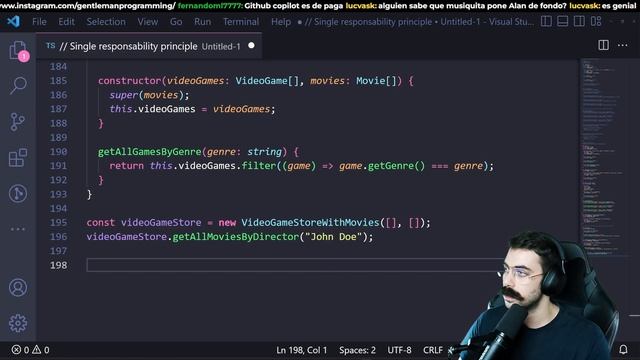640x360 pixels.
Task: Click VideoGameStoreWithMovies on line 195
Action: click(310, 222)
